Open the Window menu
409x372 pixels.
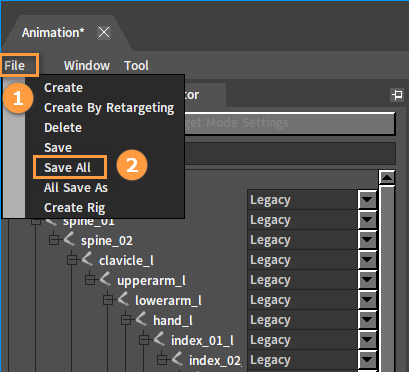[x=87, y=66]
